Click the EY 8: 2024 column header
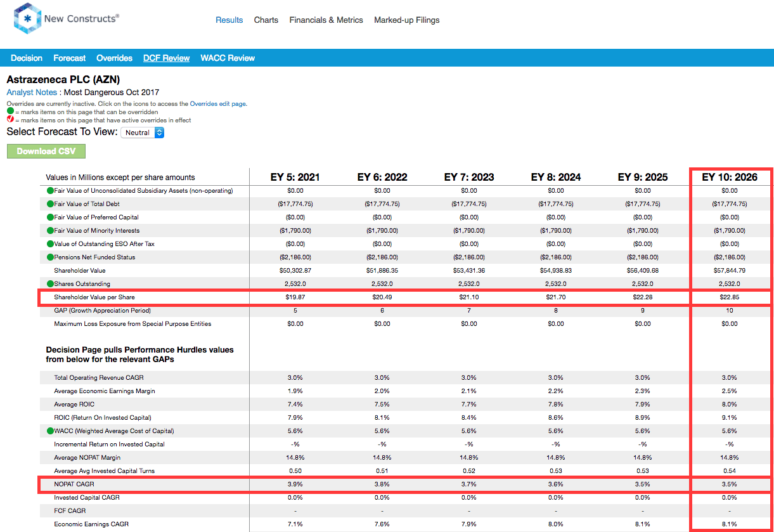 click(556, 178)
